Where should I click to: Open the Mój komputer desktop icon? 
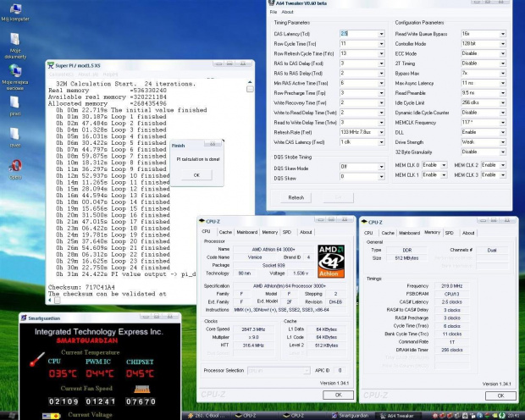click(x=15, y=13)
